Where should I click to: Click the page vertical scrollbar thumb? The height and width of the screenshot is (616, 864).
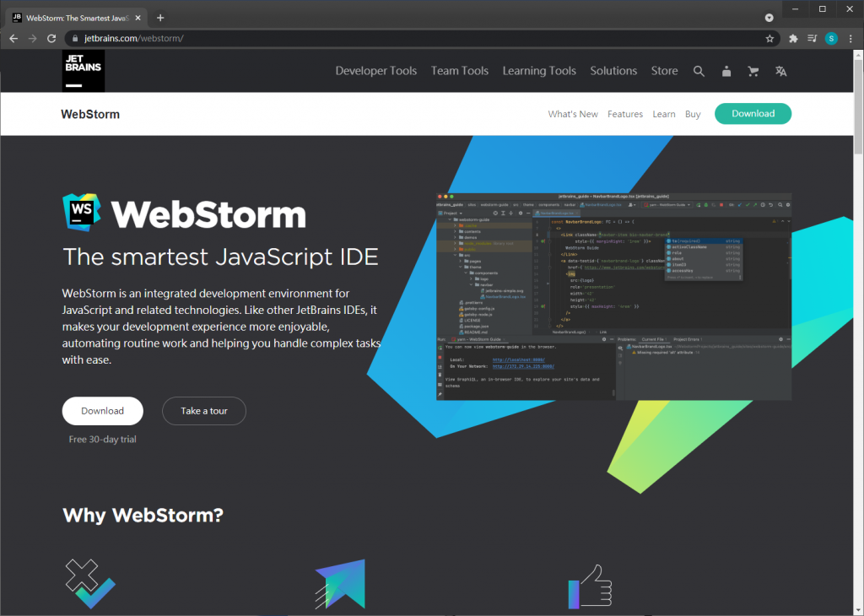pos(858,107)
